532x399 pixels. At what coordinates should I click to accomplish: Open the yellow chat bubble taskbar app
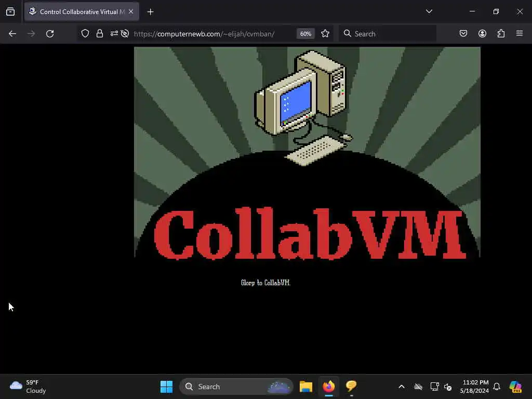pyautogui.click(x=351, y=386)
